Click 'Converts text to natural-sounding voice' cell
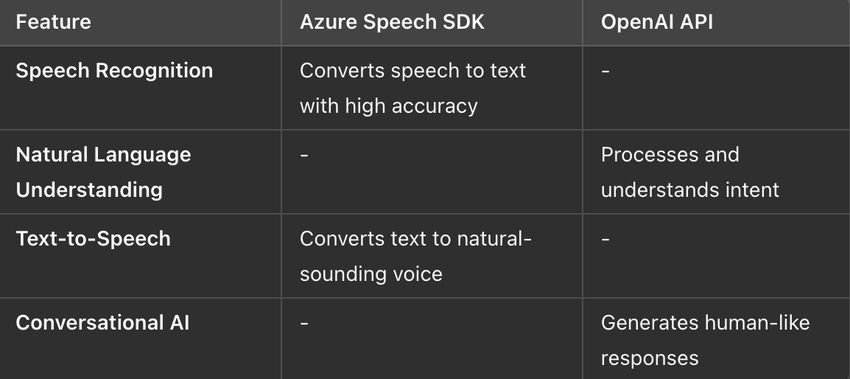Image resolution: width=850 pixels, height=379 pixels. pyautogui.click(x=416, y=256)
